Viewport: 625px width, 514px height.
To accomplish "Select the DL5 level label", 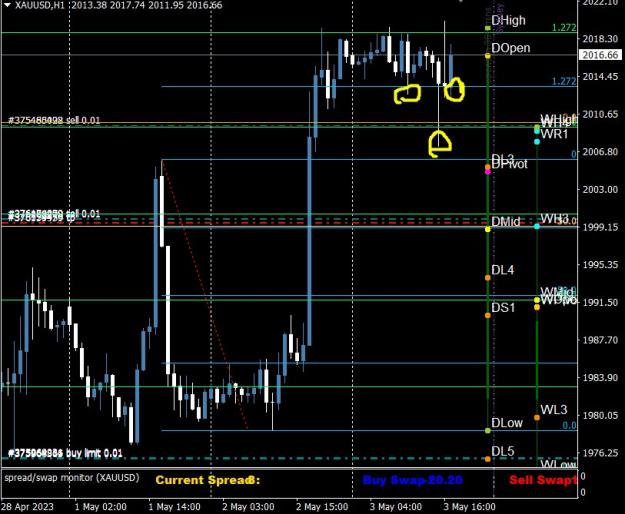I will [x=503, y=451].
